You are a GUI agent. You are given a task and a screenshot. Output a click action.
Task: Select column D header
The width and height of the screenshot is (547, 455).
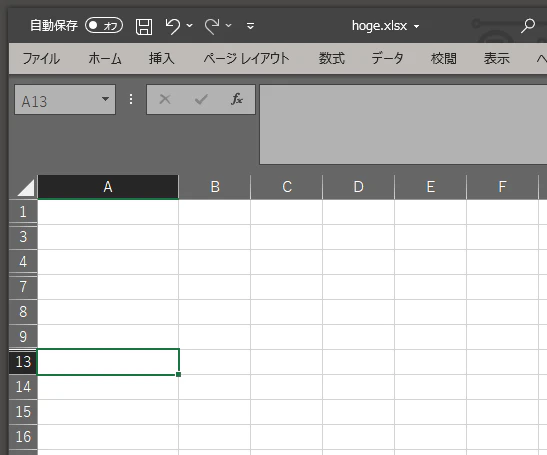(359, 187)
